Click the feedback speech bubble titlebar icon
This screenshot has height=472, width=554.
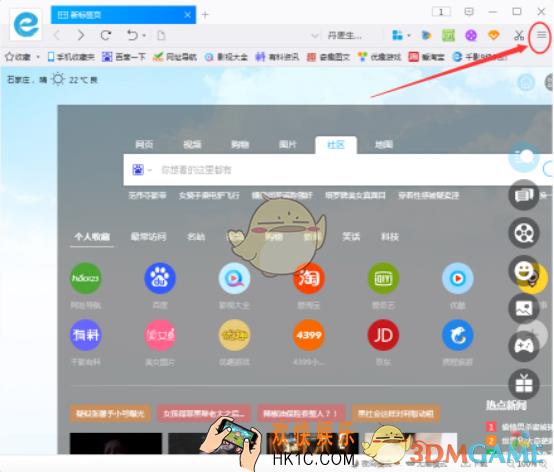tap(469, 12)
